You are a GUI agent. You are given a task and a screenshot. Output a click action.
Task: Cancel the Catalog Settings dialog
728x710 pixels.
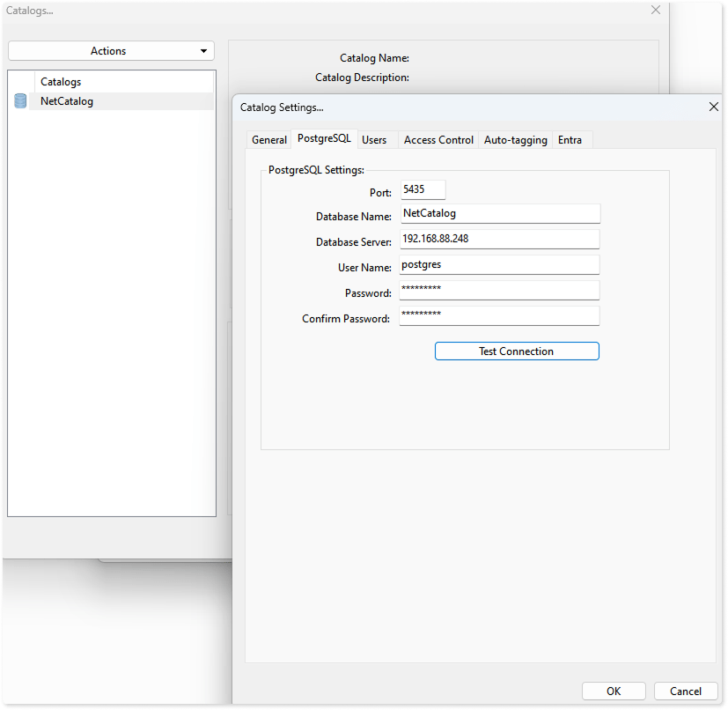(686, 692)
